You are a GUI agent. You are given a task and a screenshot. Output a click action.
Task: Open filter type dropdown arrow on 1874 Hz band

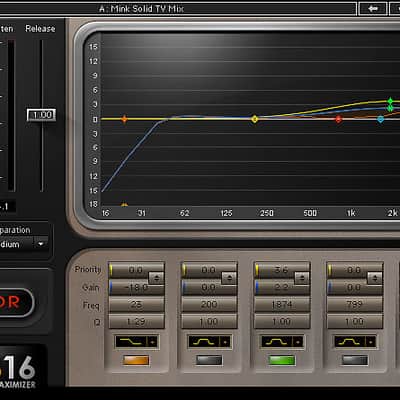pyautogui.click(x=298, y=342)
